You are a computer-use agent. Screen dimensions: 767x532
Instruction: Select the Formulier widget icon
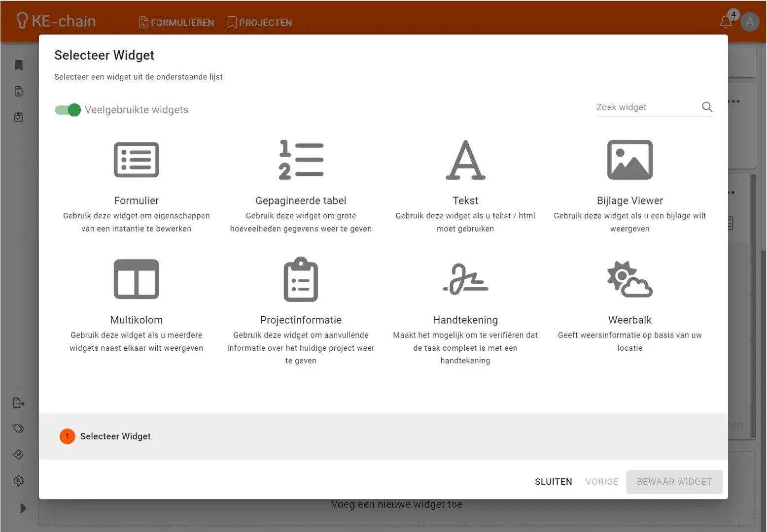pyautogui.click(x=136, y=160)
